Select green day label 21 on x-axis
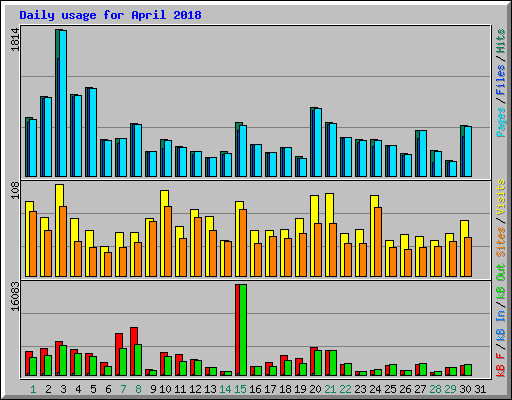The height and width of the screenshot is (400, 512). pyautogui.click(x=330, y=389)
